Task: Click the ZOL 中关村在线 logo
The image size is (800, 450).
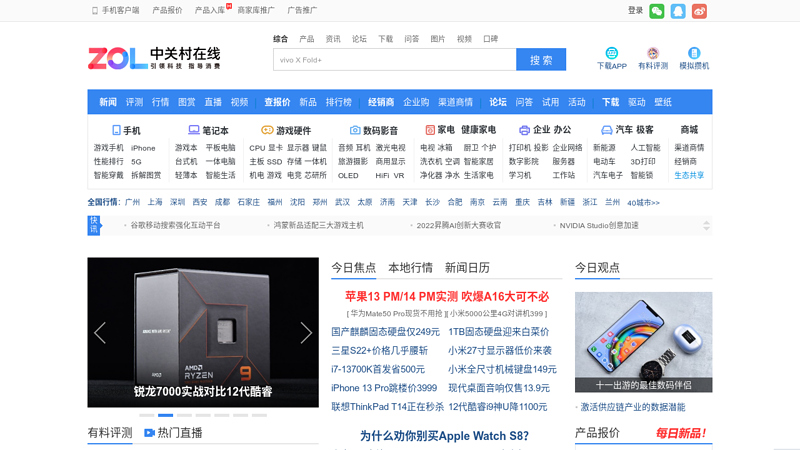Action: [x=154, y=58]
